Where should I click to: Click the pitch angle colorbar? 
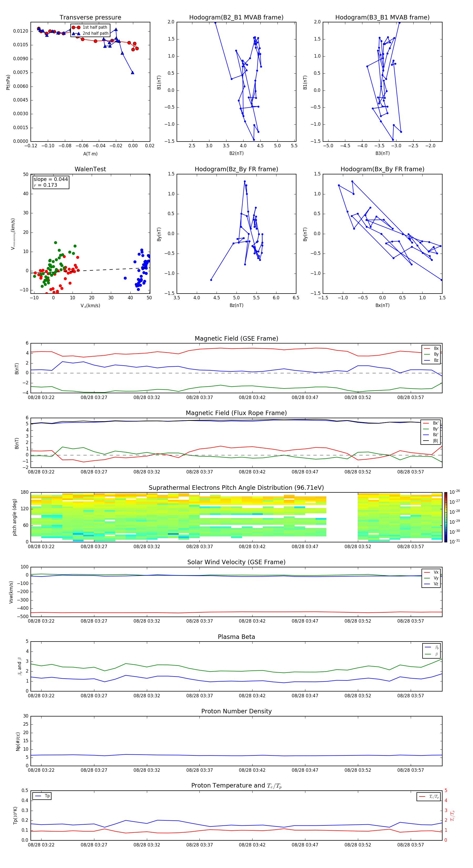click(446, 517)
